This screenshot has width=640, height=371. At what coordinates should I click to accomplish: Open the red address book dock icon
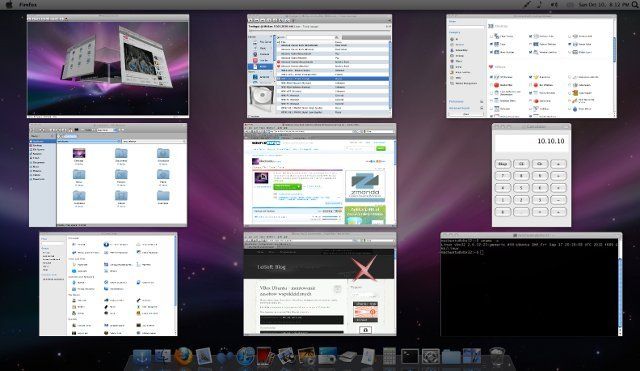(264, 356)
